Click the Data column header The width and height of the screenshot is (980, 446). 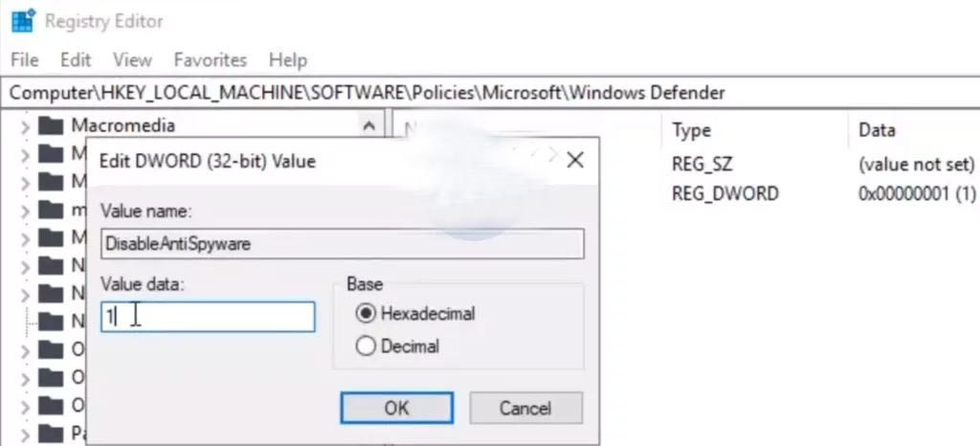(877, 130)
